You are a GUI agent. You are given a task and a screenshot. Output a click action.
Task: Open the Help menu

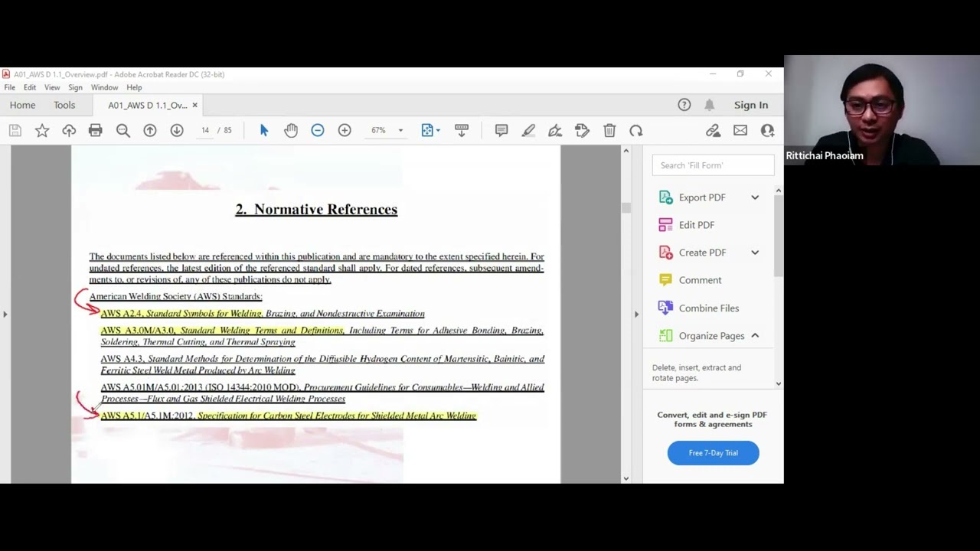click(x=134, y=87)
